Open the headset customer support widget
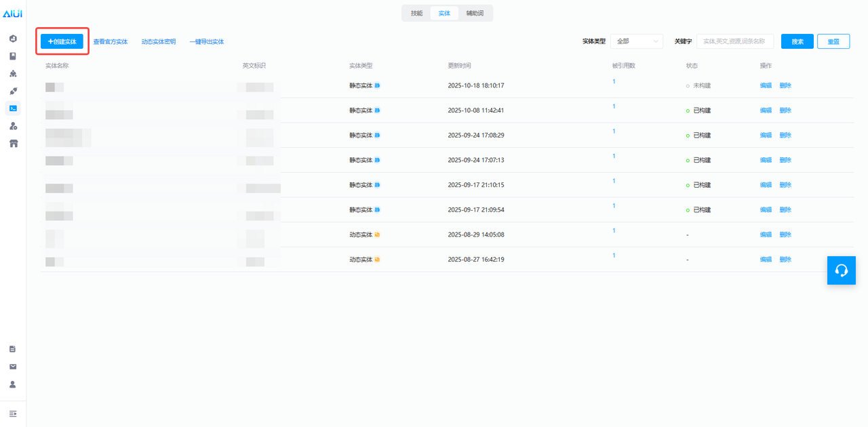Screen dimensions: 868x427 point(842,270)
